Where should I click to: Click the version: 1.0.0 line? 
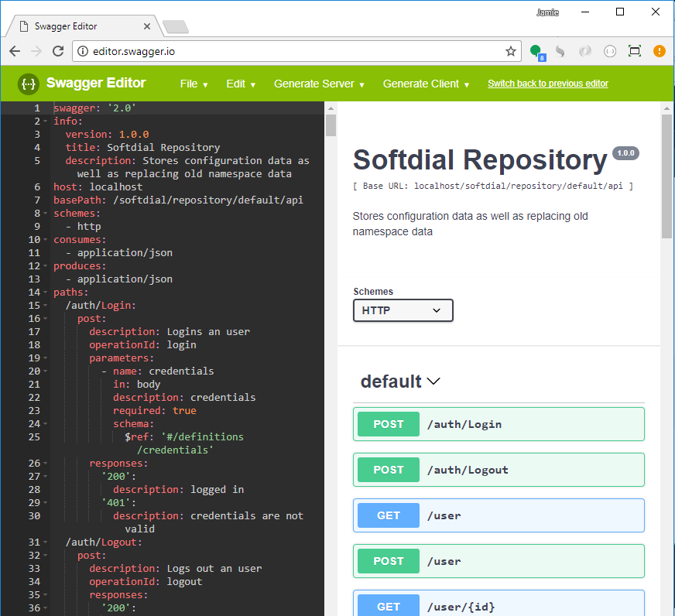pyautogui.click(x=107, y=135)
